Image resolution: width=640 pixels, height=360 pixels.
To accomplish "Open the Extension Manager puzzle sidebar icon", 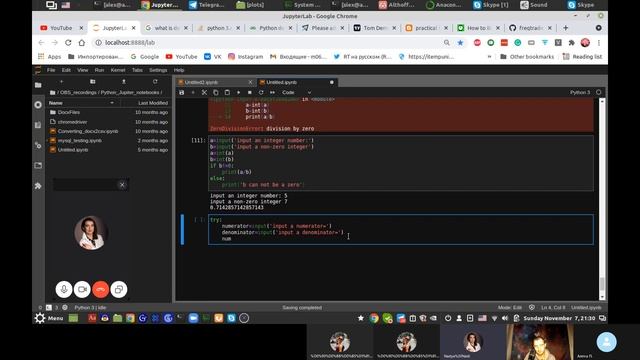I will pyautogui.click(x=38, y=186).
